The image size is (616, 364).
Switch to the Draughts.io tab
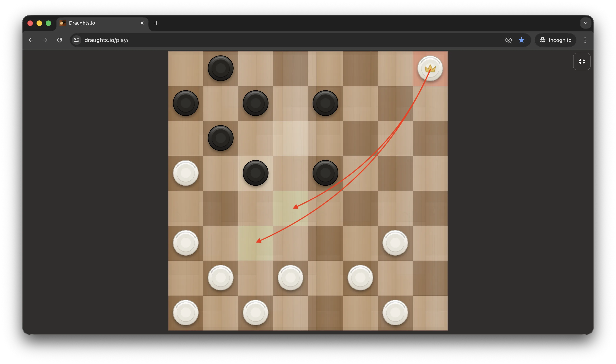[98, 23]
